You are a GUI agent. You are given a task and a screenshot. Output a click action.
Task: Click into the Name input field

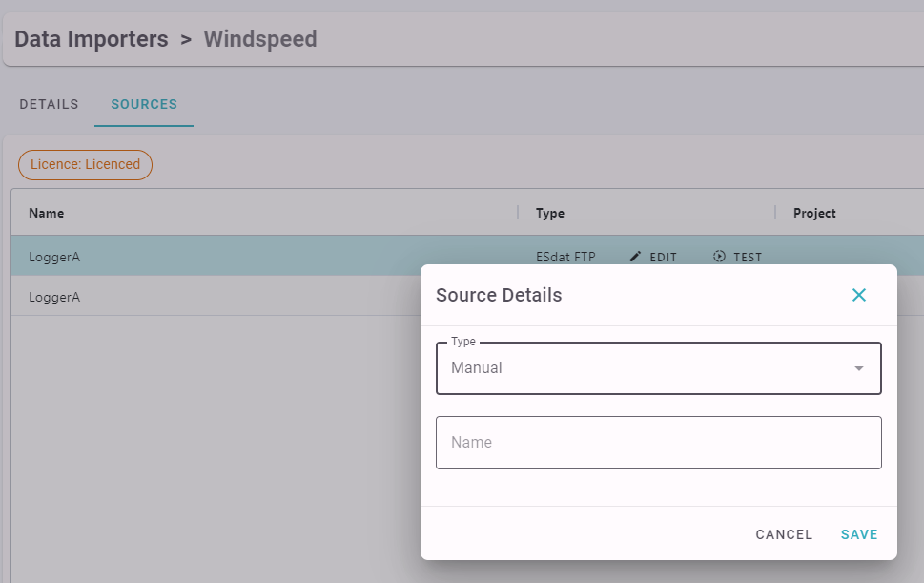[659, 443]
